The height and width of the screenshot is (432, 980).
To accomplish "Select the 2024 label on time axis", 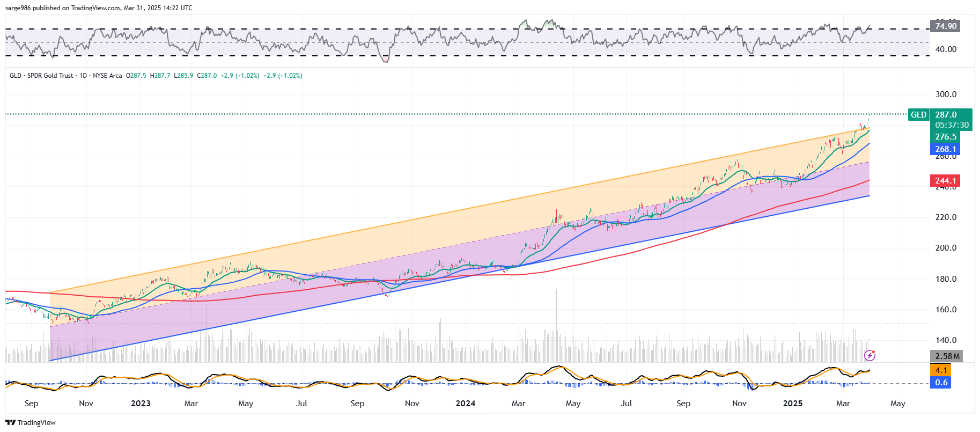I will 465,404.
